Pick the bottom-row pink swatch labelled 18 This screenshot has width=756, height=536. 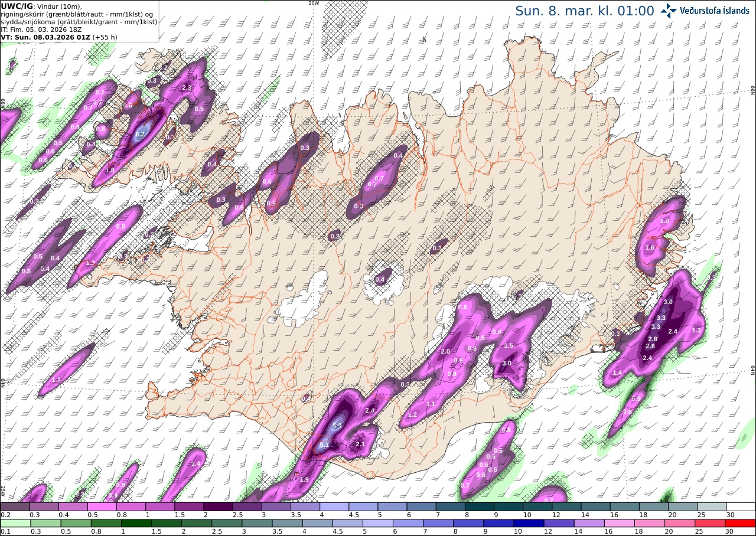650,523
